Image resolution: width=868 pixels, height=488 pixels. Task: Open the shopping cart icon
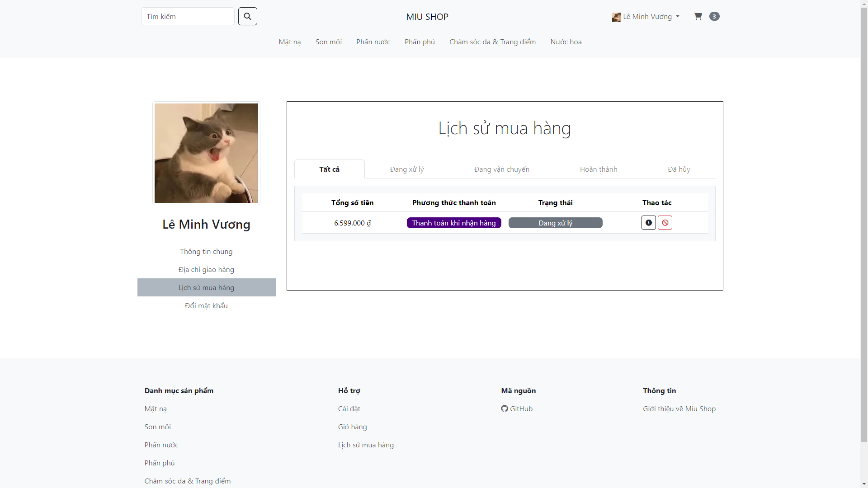coord(698,16)
